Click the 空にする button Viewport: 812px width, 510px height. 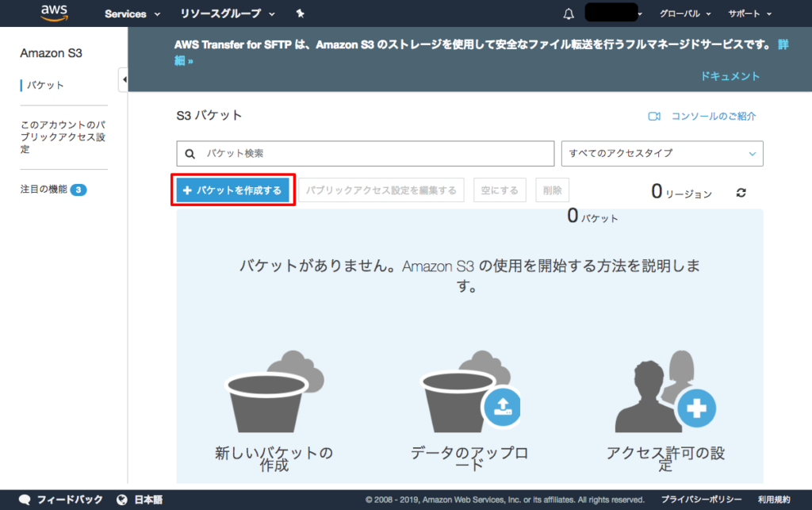pos(500,190)
